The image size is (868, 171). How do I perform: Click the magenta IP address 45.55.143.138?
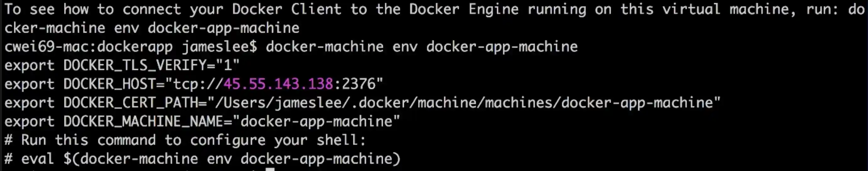(x=278, y=84)
